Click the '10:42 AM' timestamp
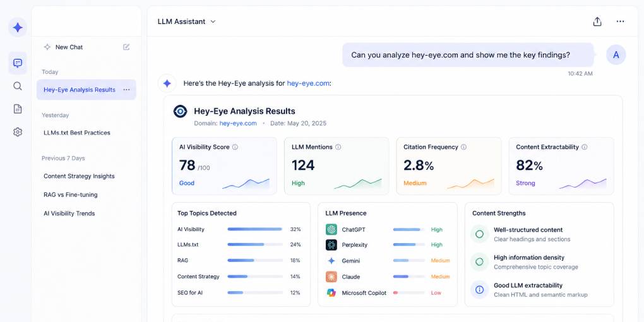Image resolution: width=644 pixels, height=322 pixels. (x=580, y=74)
